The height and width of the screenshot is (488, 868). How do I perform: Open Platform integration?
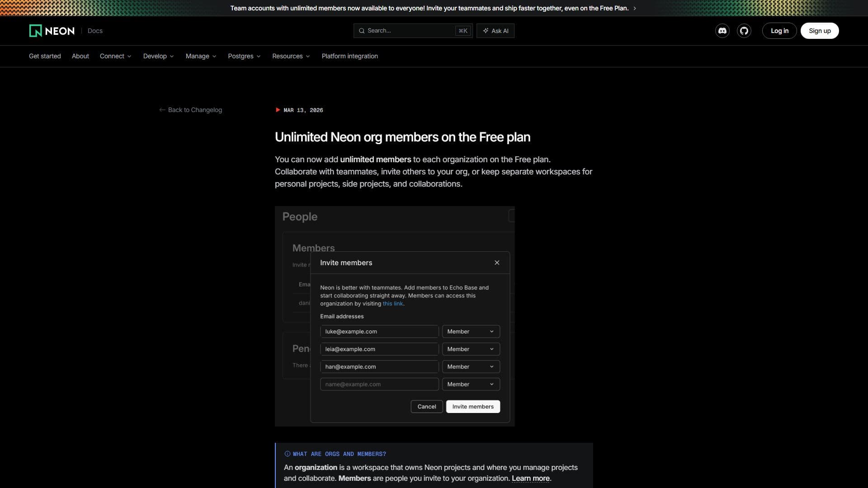pyautogui.click(x=350, y=56)
